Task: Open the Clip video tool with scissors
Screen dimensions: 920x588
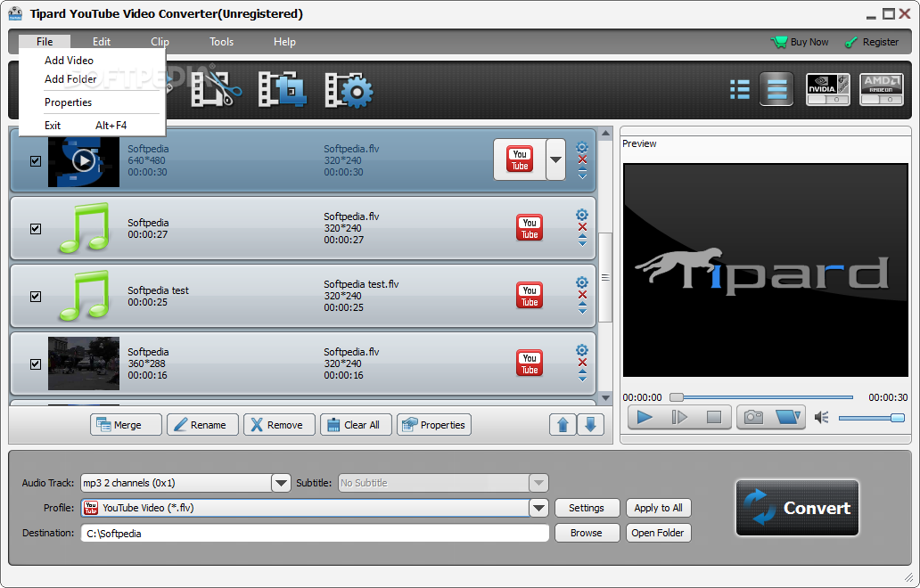Action: (216, 90)
